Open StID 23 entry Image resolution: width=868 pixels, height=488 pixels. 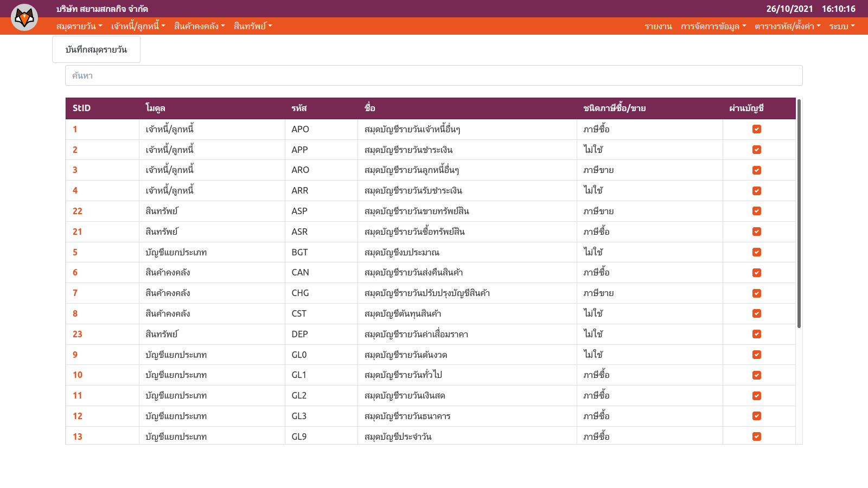tap(78, 334)
